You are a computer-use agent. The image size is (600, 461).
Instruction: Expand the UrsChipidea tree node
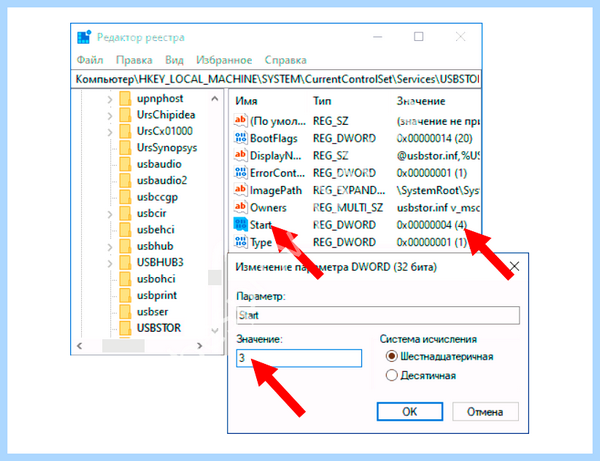pyautogui.click(x=110, y=116)
